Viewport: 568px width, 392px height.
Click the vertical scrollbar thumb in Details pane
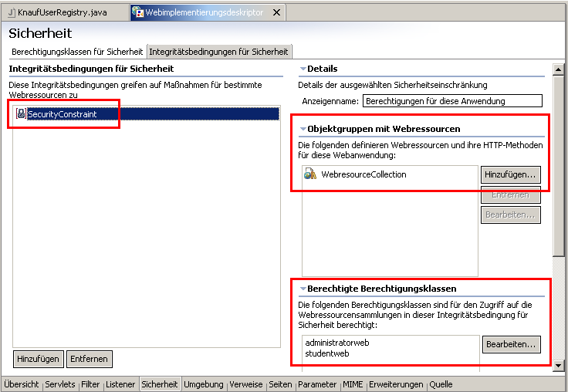(x=558, y=166)
